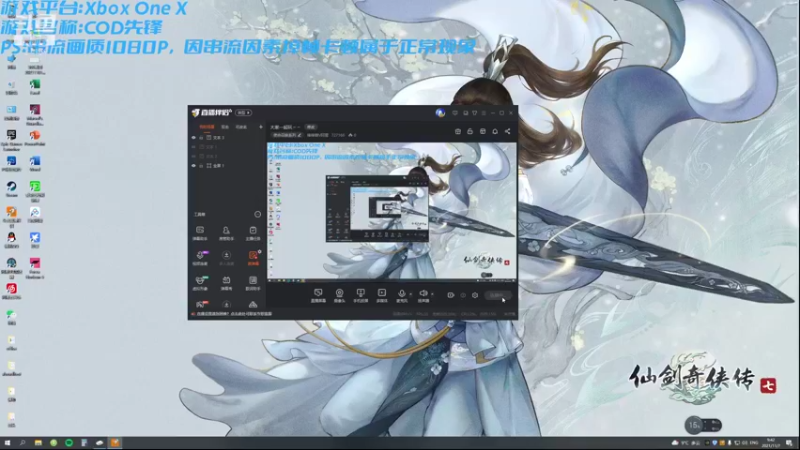
Task: Expand the speaker options arrow
Action: pyautogui.click(x=433, y=294)
